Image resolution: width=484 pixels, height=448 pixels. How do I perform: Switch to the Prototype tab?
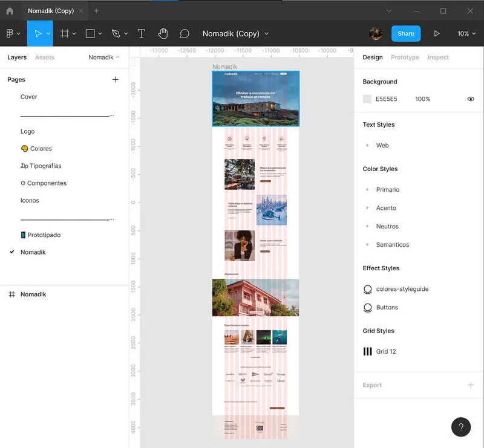coord(405,57)
